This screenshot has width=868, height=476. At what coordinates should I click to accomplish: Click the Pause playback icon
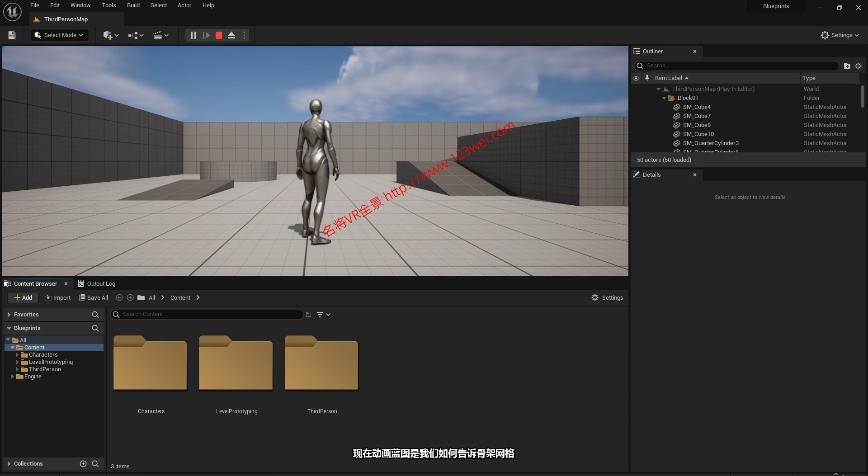pos(193,35)
